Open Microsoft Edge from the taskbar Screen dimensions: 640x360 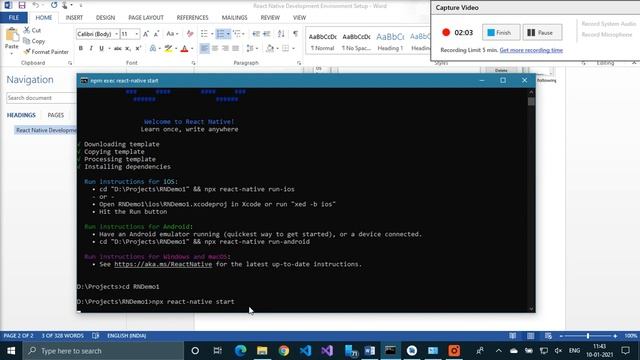240,351
